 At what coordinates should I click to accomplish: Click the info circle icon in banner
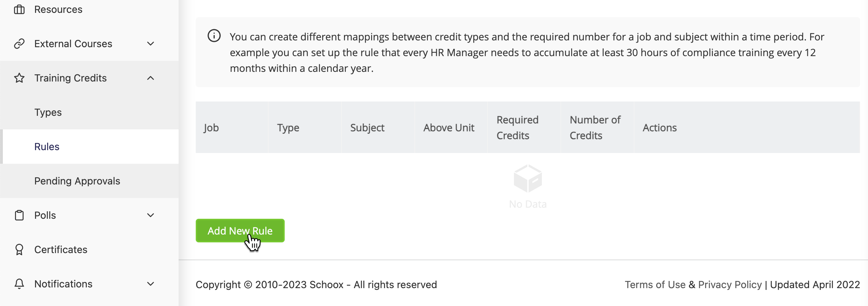point(214,36)
